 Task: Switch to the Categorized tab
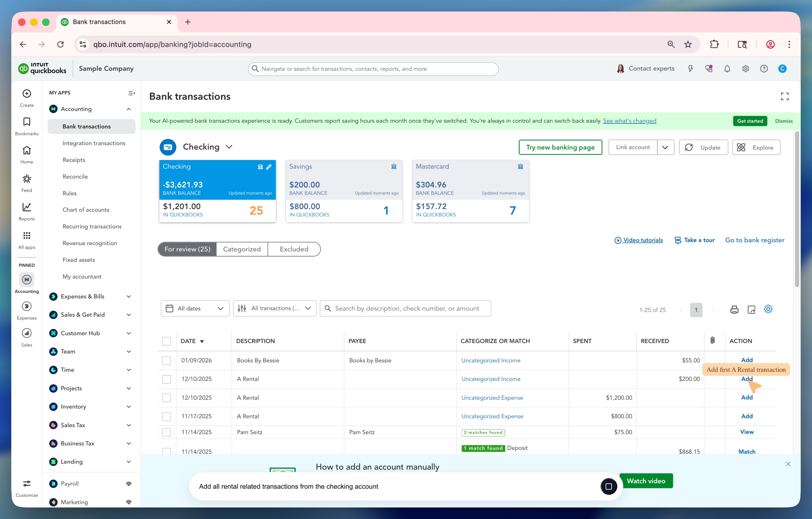[242, 249]
